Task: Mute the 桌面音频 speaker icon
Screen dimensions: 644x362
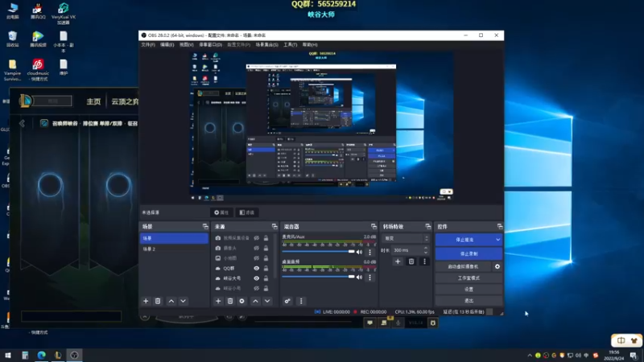Action: pyautogui.click(x=359, y=278)
